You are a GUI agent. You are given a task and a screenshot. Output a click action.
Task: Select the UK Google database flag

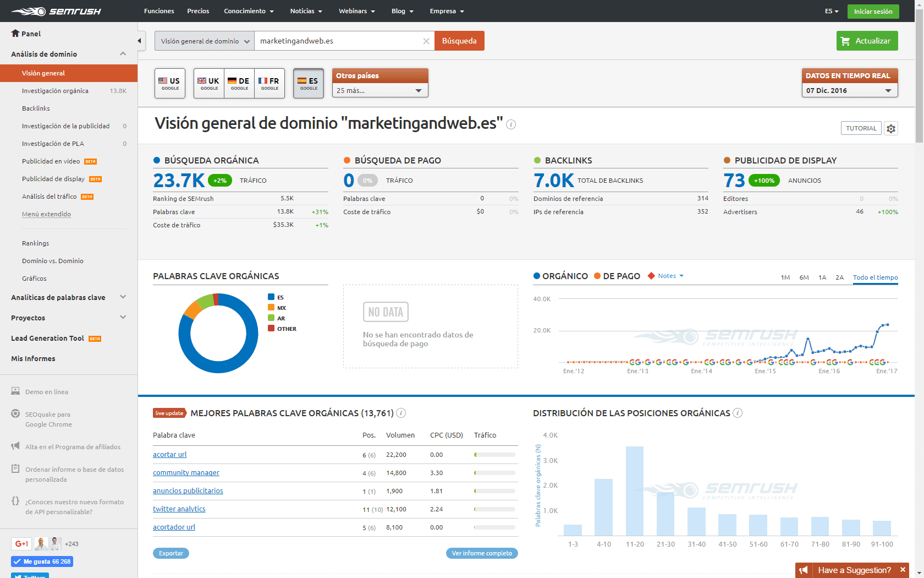coord(209,83)
